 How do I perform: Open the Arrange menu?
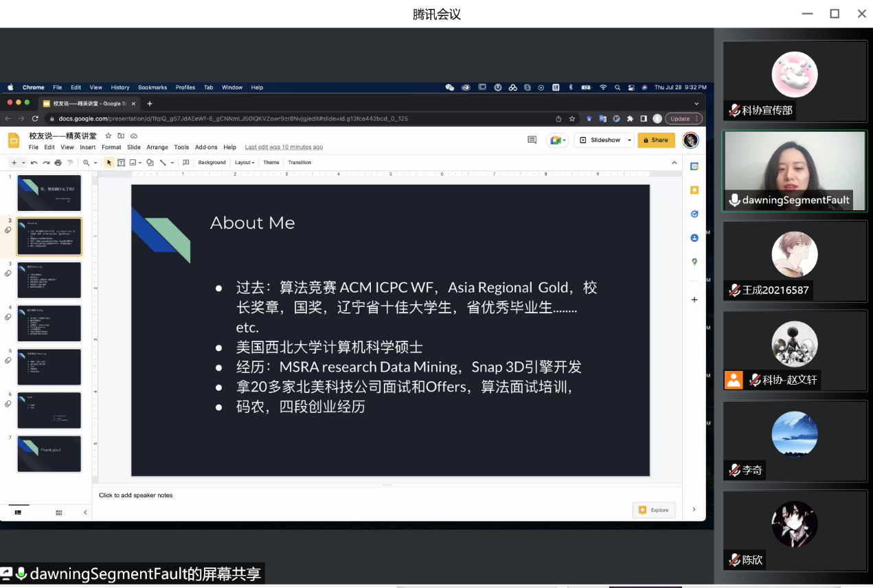click(157, 147)
